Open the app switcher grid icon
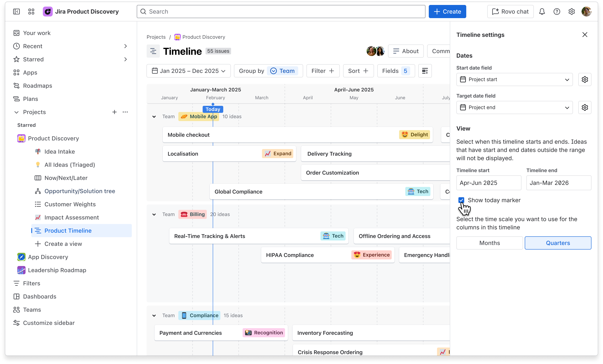 tap(31, 12)
